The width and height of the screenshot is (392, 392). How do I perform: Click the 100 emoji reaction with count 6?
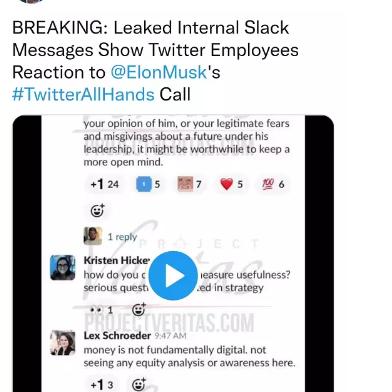pos(273,184)
